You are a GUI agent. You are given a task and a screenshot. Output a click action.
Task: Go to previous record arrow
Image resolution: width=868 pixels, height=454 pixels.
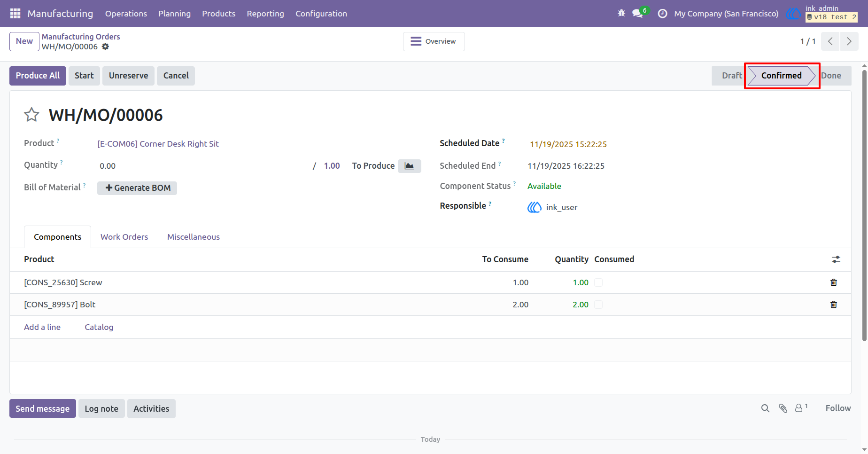click(x=830, y=41)
